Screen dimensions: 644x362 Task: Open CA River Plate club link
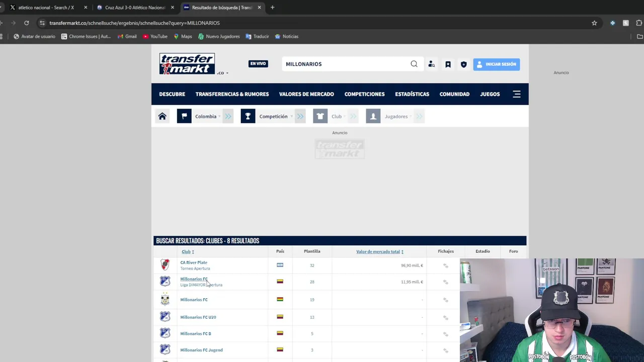click(194, 262)
